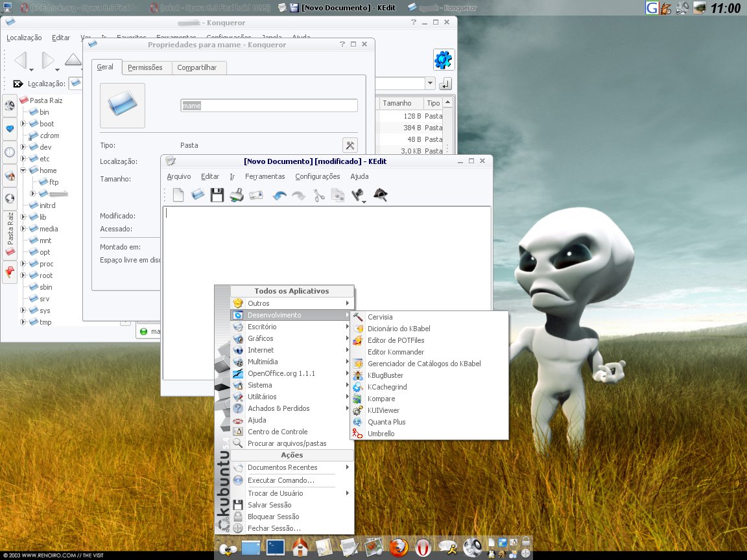Open the location bar history dropdown
747x560 pixels.
430,84
